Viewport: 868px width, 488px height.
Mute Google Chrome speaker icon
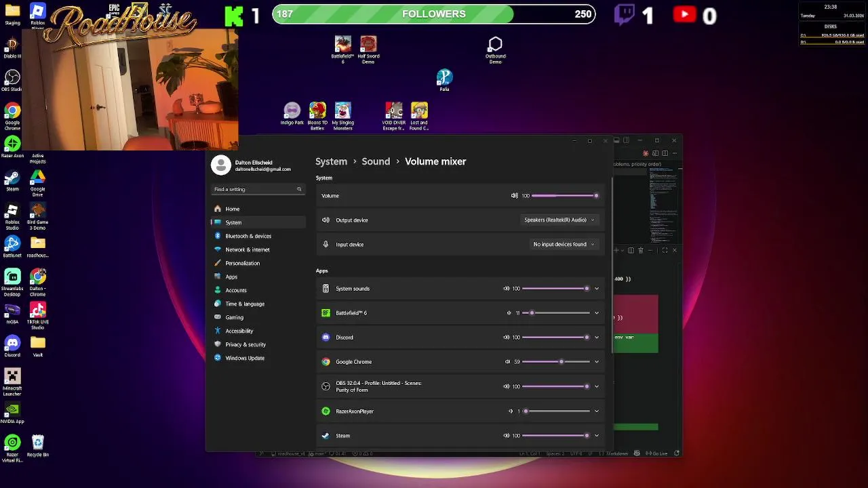point(507,362)
